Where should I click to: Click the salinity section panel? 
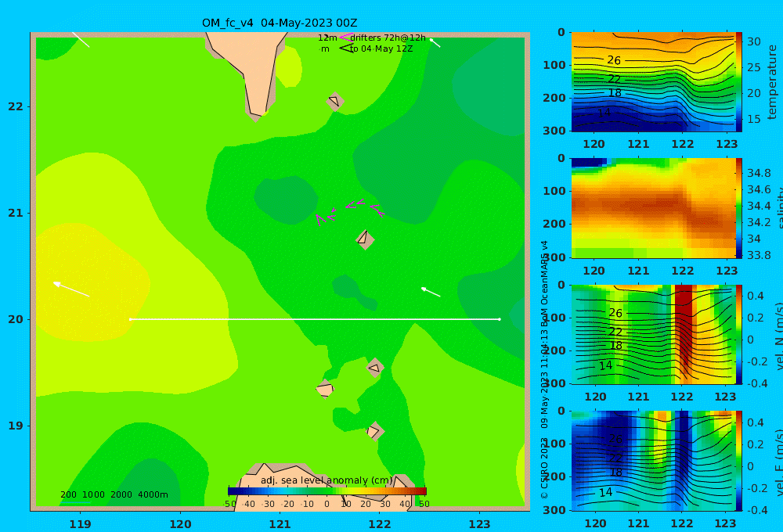click(653, 208)
